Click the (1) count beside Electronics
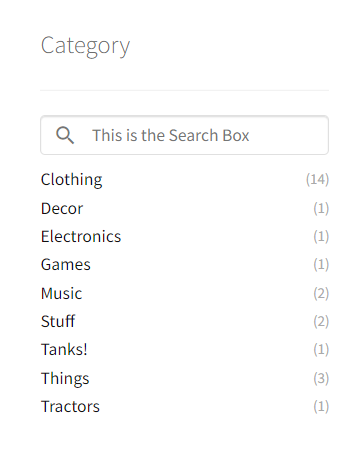The height and width of the screenshot is (452, 361). point(321,236)
